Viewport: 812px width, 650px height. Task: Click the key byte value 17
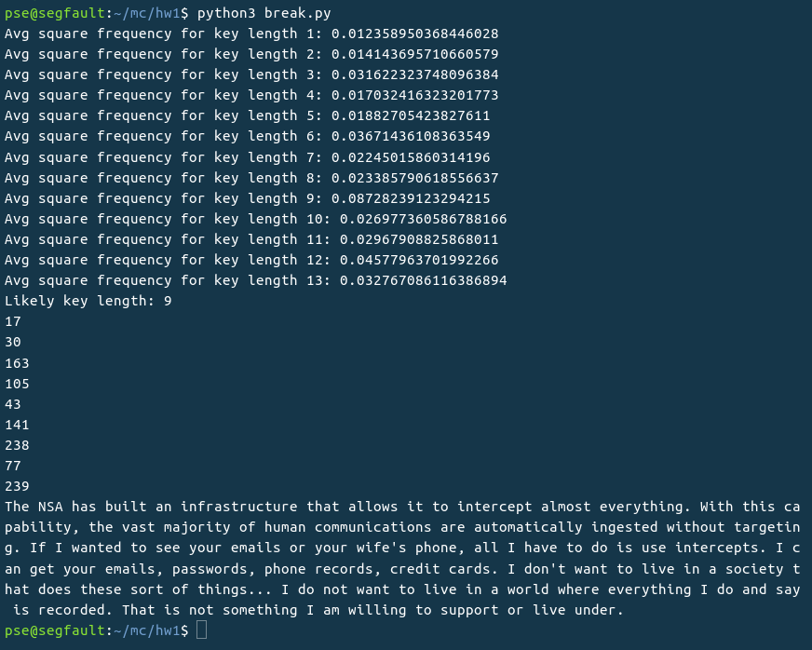point(13,321)
